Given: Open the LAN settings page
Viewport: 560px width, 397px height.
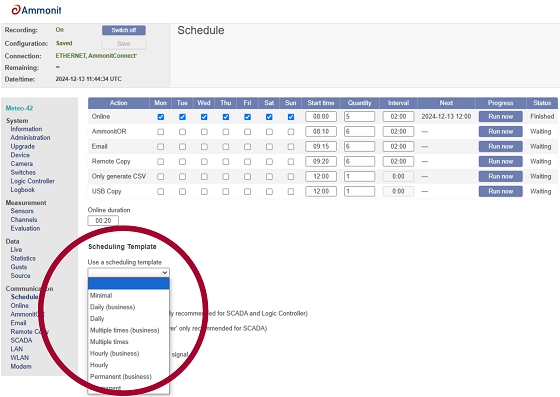Looking at the screenshot, I should click(16, 349).
